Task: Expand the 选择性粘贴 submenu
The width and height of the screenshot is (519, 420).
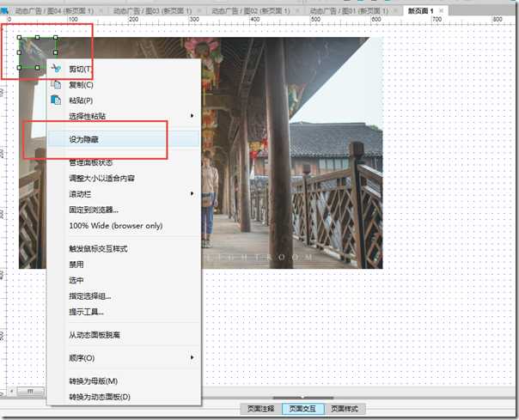Action: [124, 116]
